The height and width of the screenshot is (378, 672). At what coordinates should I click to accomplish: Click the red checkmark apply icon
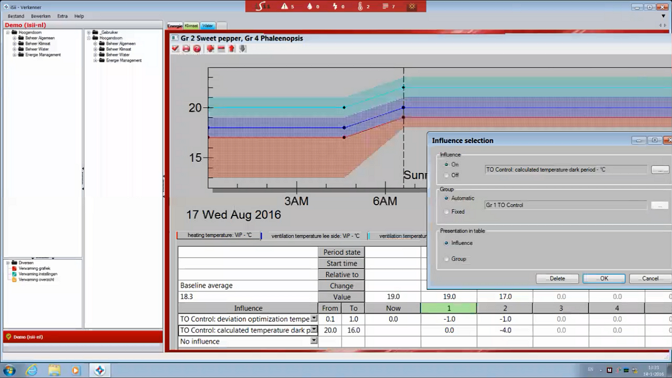(x=175, y=49)
